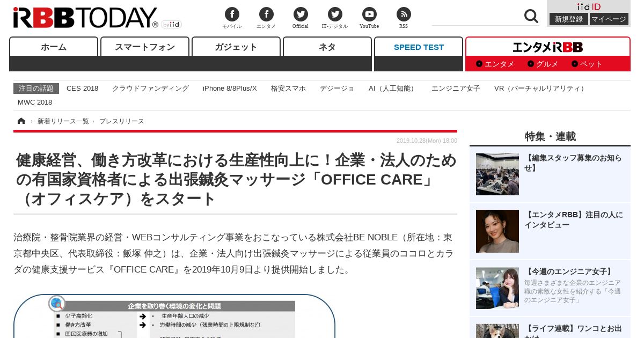Click the OFFICE CARE article diagram image
The width and height of the screenshot is (644, 338).
174,316
